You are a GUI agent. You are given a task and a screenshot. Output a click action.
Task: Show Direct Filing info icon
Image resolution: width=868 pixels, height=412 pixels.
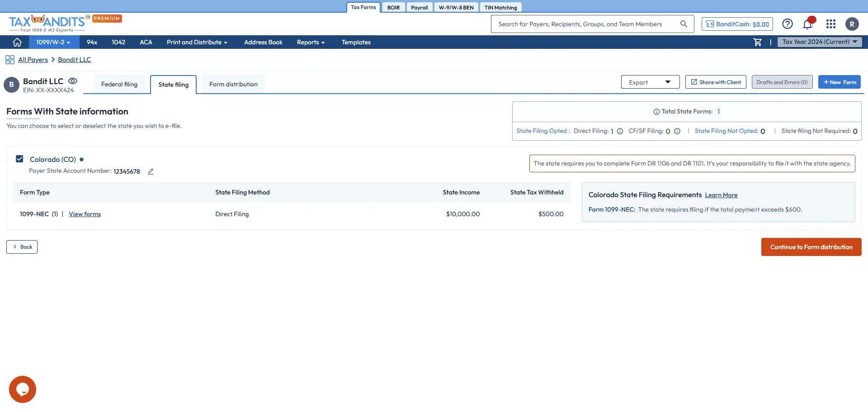pyautogui.click(x=620, y=131)
